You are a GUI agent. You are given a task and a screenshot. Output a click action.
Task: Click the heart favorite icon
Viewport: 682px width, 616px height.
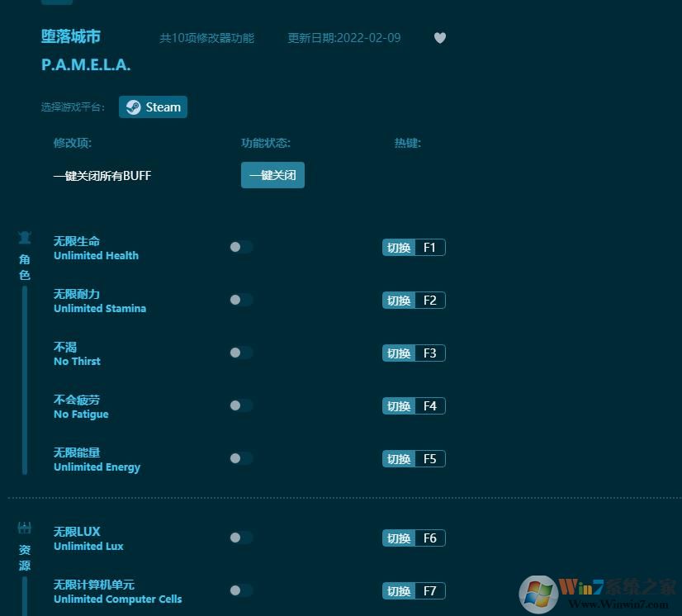(x=439, y=37)
